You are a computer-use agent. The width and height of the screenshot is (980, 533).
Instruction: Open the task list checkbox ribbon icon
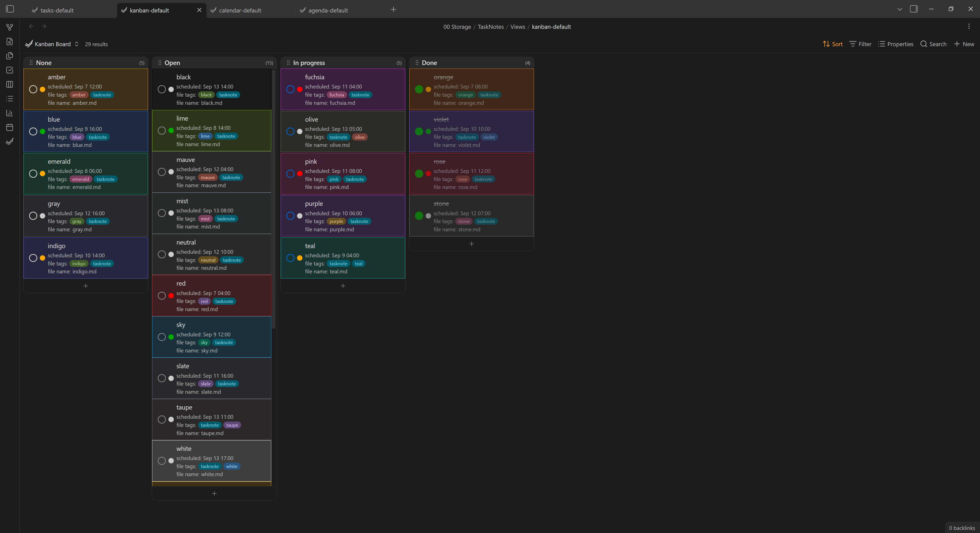(10, 70)
